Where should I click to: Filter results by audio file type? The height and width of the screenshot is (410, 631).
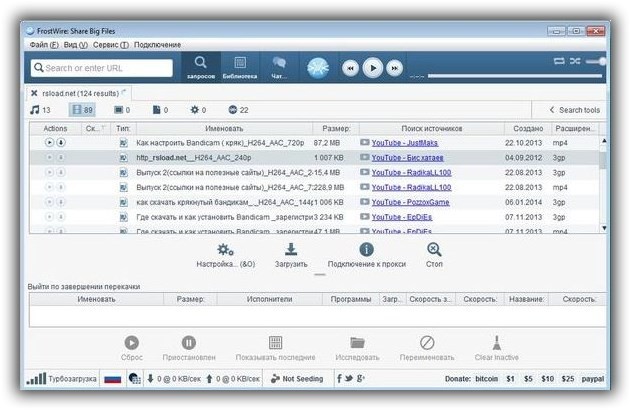tap(40, 109)
